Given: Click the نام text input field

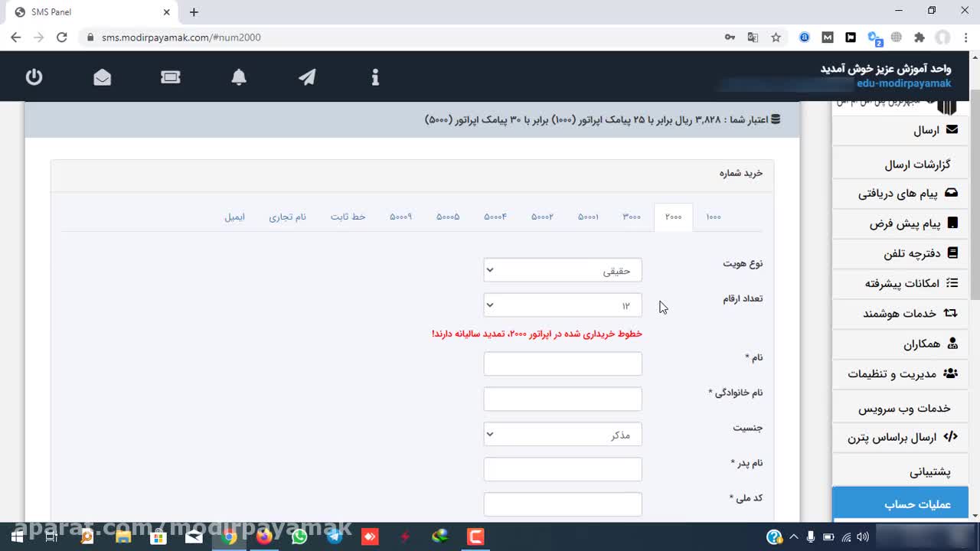Looking at the screenshot, I should [x=562, y=364].
